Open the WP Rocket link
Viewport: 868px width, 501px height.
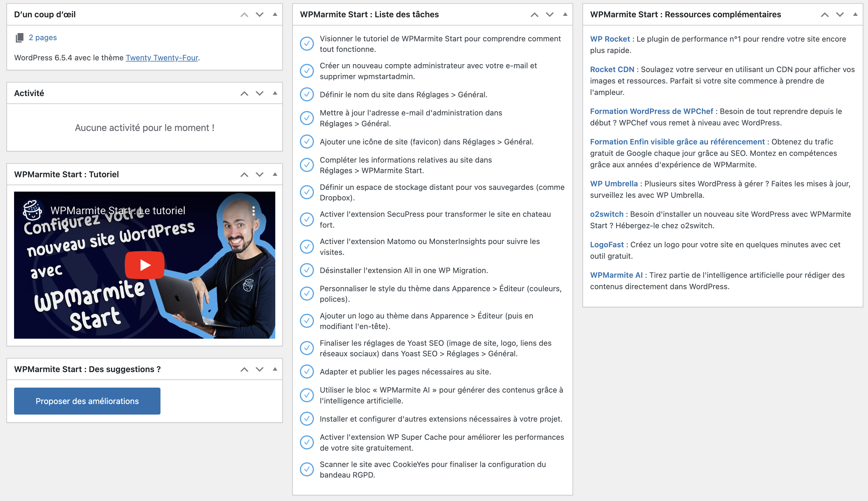coord(610,39)
